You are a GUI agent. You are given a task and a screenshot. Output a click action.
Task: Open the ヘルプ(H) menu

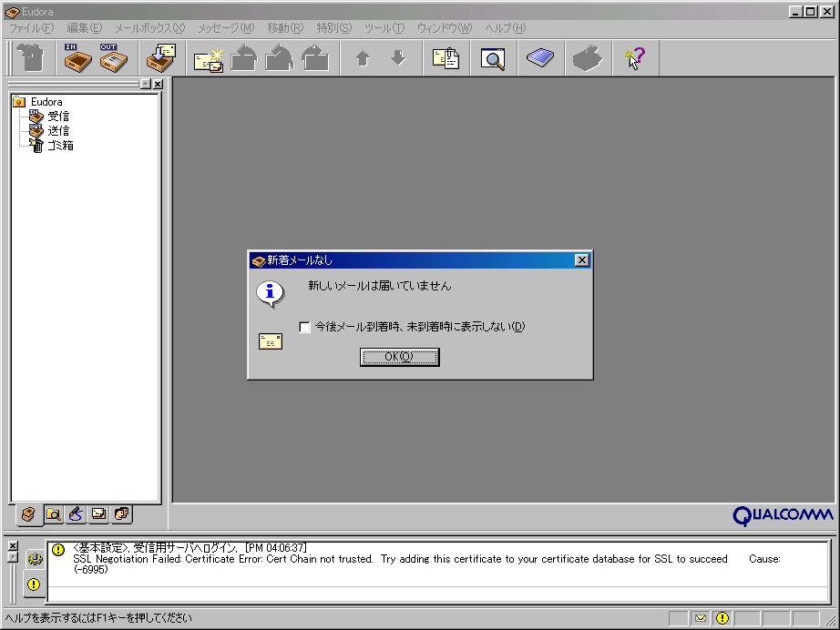click(505, 28)
